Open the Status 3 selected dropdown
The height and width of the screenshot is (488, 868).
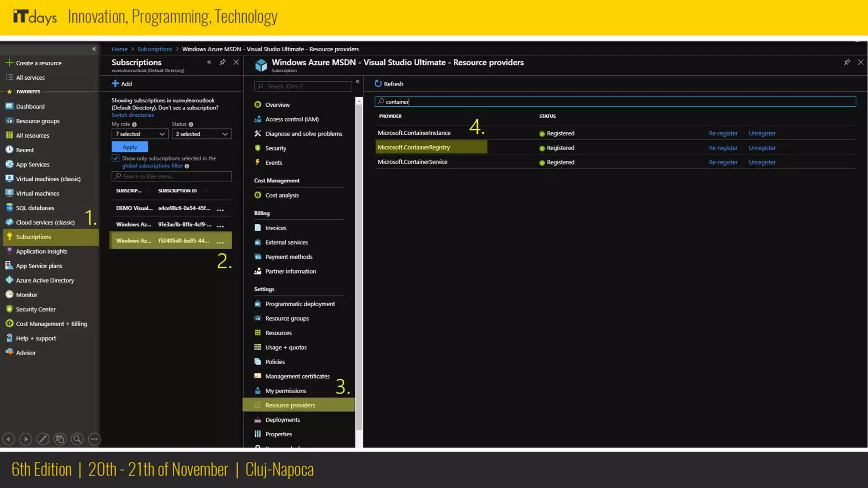(201, 134)
